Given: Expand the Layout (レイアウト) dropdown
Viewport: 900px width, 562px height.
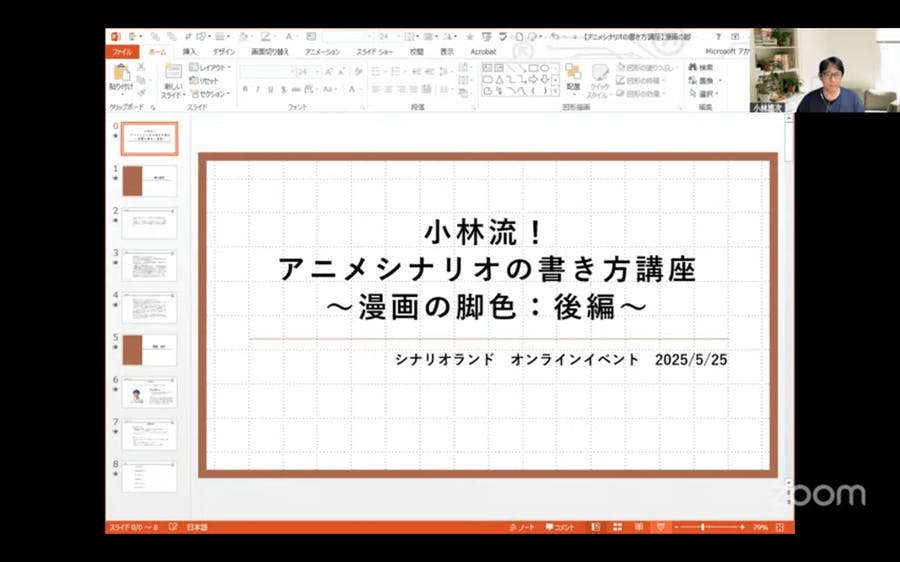Looking at the screenshot, I should point(211,67).
